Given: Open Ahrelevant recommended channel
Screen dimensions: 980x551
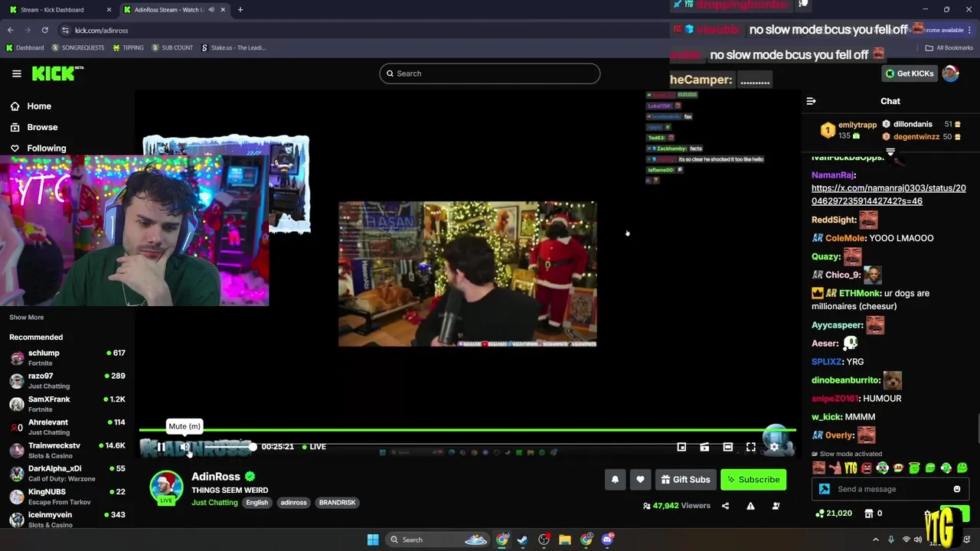Looking at the screenshot, I should [67, 426].
